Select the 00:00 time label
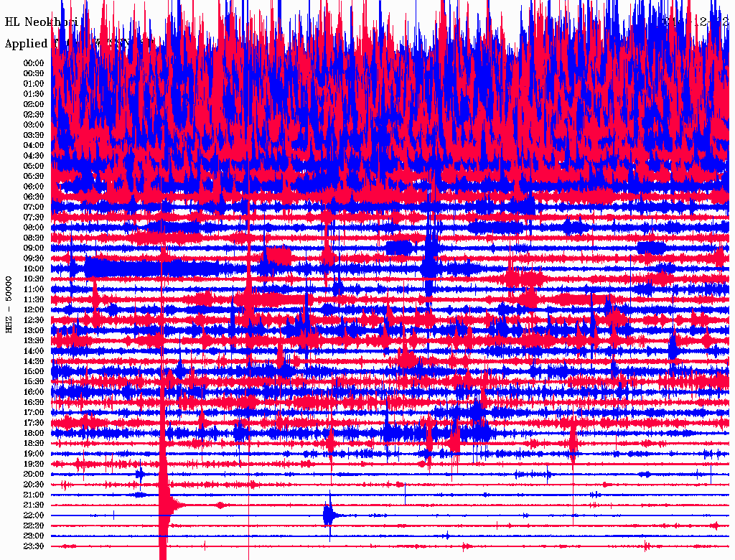 pos(34,63)
